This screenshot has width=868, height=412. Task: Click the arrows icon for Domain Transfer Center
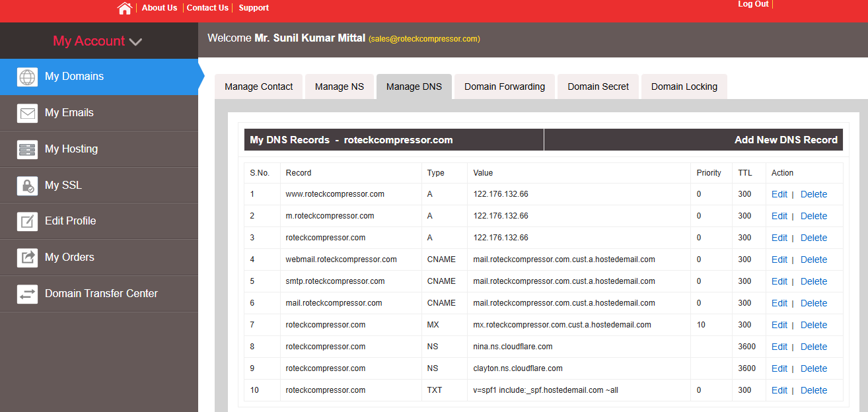27,294
